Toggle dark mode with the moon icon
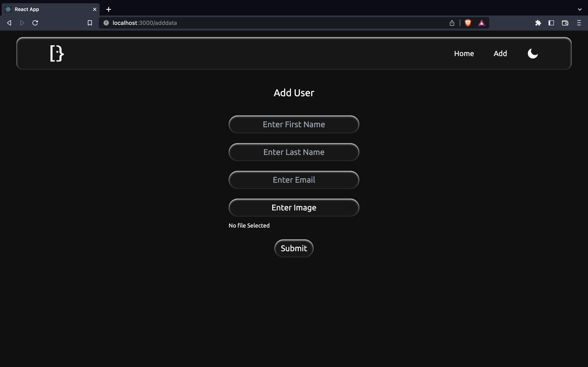The height and width of the screenshot is (367, 588). point(533,53)
